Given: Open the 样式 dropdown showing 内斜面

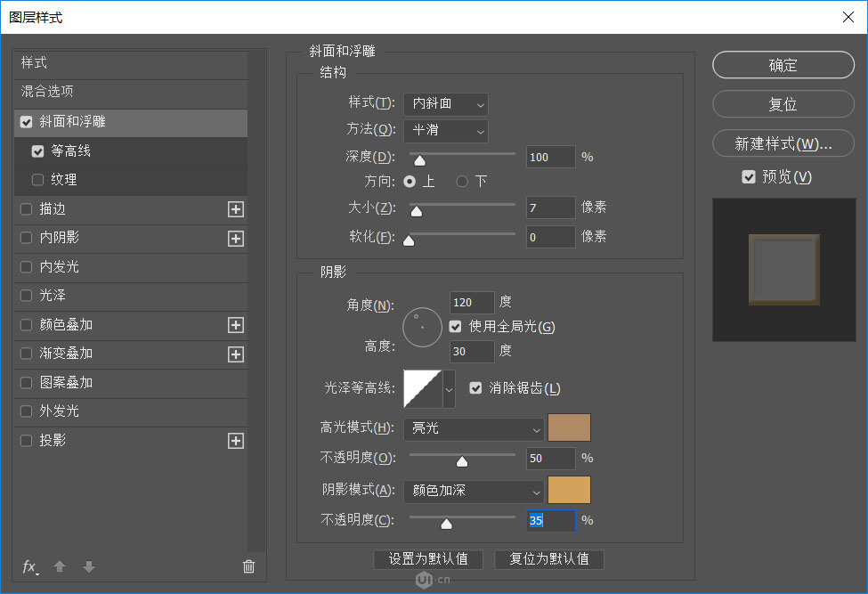Looking at the screenshot, I should coord(446,104).
